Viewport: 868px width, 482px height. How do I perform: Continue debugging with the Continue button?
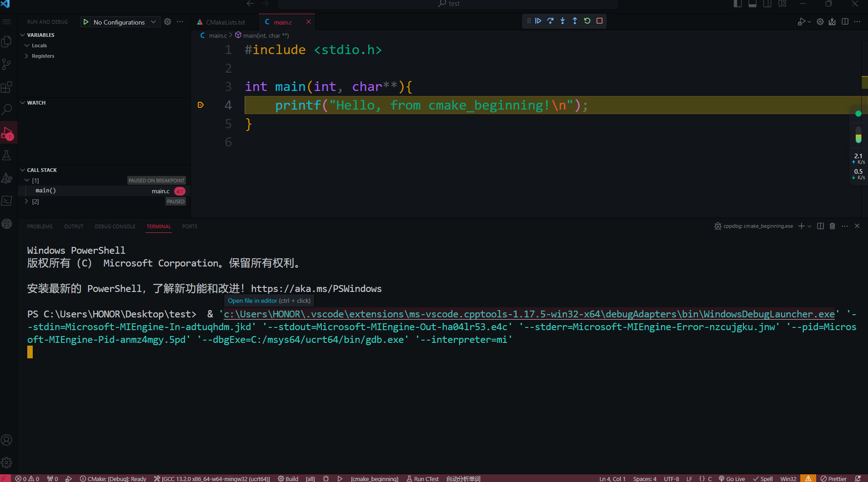[x=538, y=21]
